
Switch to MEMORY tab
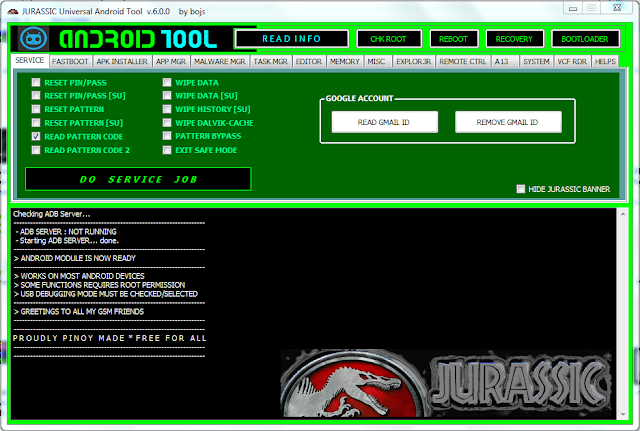pyautogui.click(x=344, y=61)
